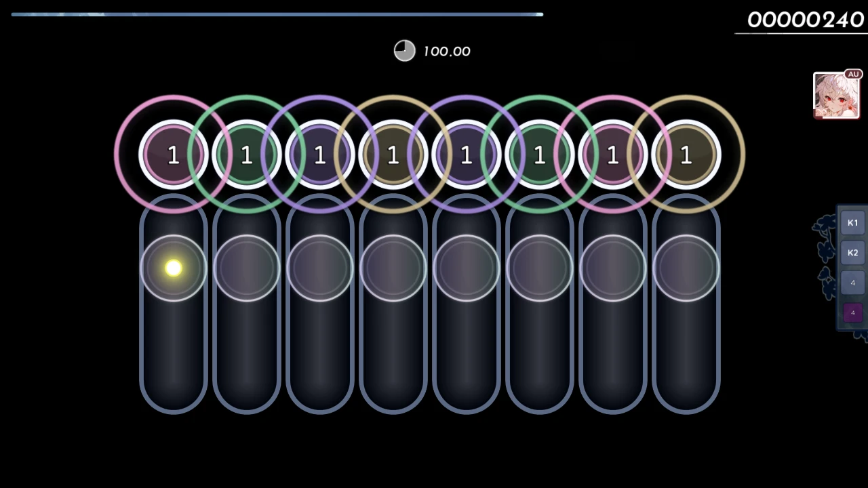This screenshot has width=868, height=488.
Task: Hit the tan circle fourth from left
Action: [393, 155]
